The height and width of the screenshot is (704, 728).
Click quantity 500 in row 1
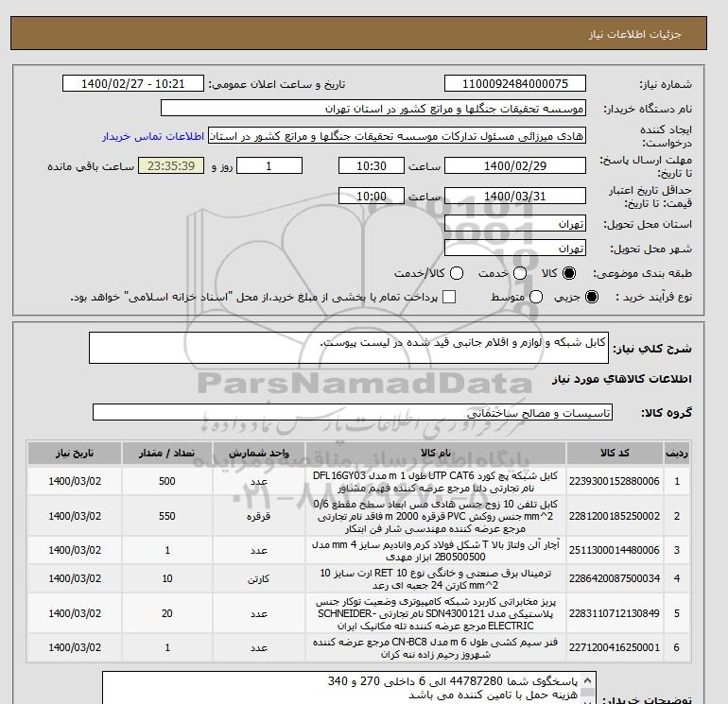click(x=167, y=481)
